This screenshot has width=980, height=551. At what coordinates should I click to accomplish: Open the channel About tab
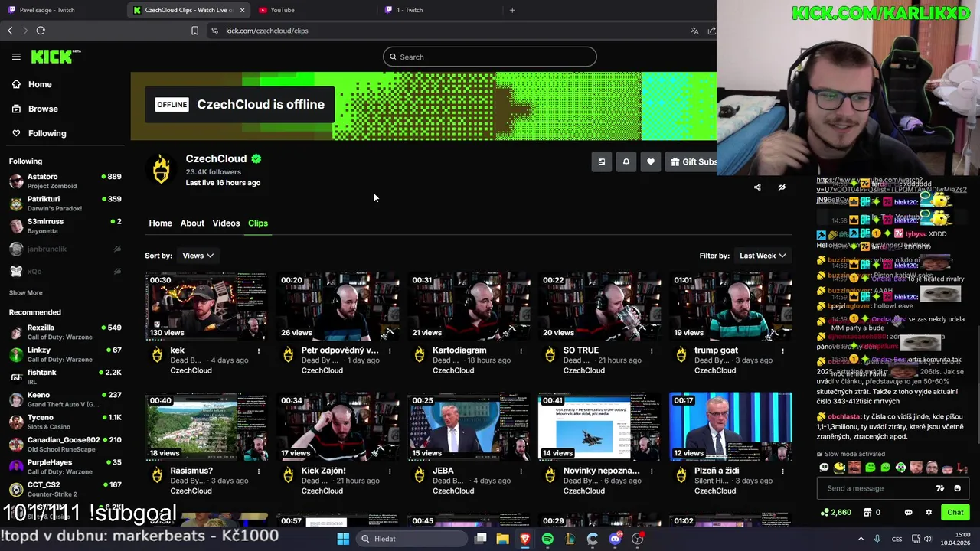[x=192, y=223]
